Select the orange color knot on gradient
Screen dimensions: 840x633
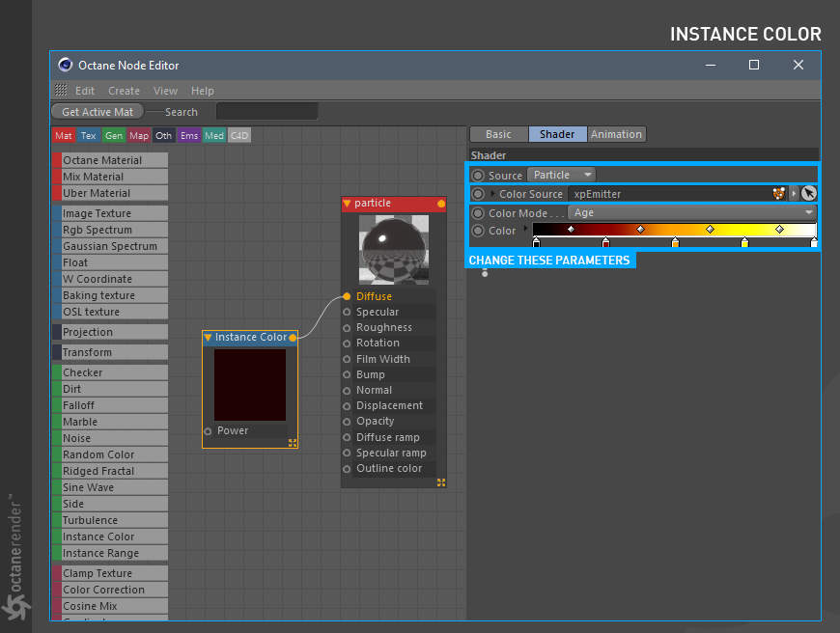tap(675, 243)
